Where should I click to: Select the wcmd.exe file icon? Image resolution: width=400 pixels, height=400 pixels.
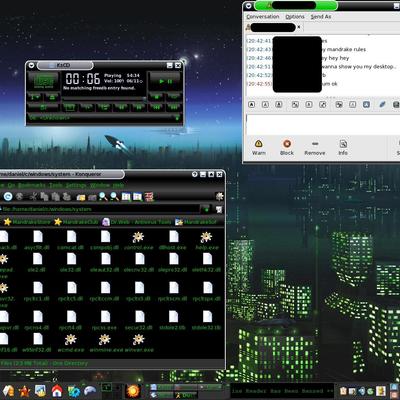pyautogui.click(x=71, y=340)
